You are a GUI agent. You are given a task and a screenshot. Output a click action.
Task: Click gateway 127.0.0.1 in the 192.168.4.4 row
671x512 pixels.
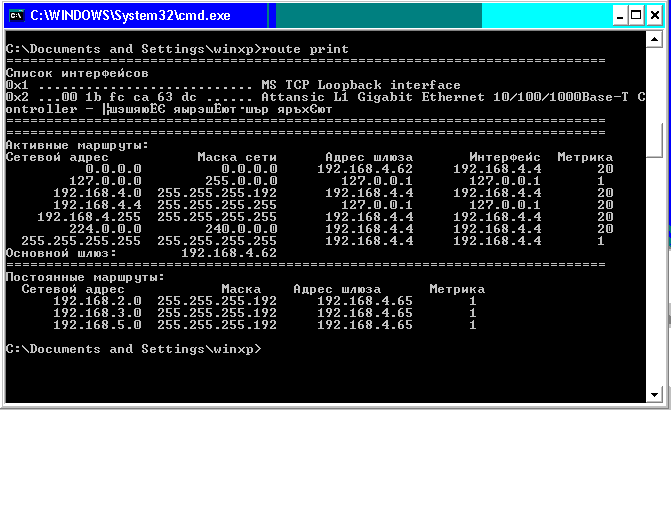377,205
